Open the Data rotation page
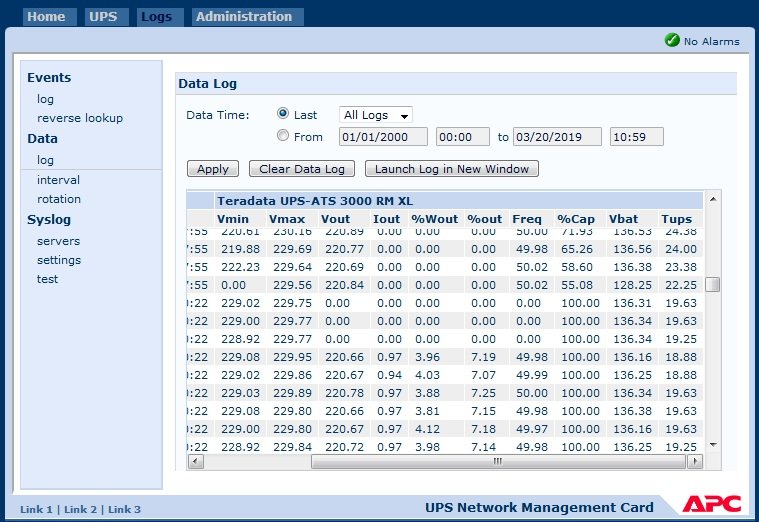The image size is (759, 522). [x=59, y=199]
